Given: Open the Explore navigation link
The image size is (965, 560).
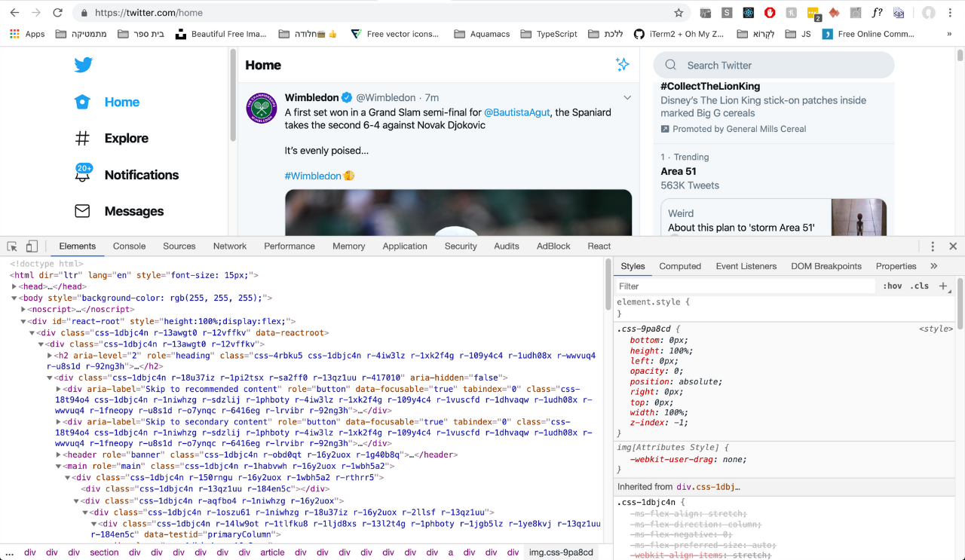Looking at the screenshot, I should [127, 138].
